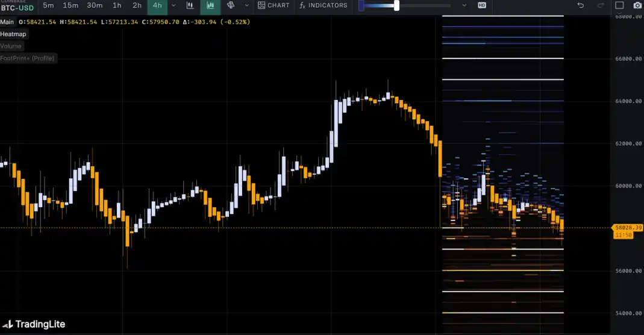Click the CHART settings button
The image size is (644, 335).
(x=274, y=5)
